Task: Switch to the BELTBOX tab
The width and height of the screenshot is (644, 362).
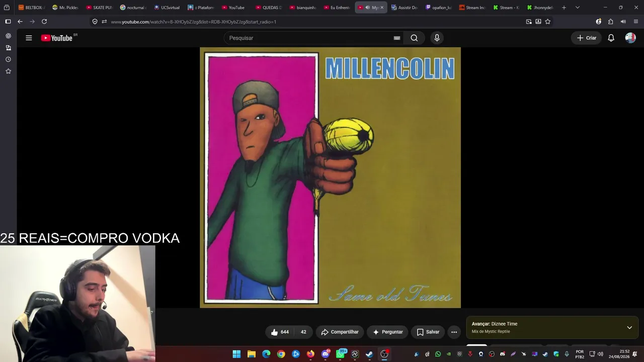Action: [31, 8]
